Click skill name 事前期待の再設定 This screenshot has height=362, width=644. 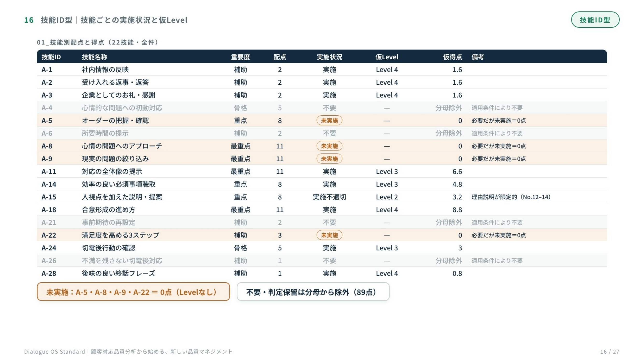(x=108, y=223)
